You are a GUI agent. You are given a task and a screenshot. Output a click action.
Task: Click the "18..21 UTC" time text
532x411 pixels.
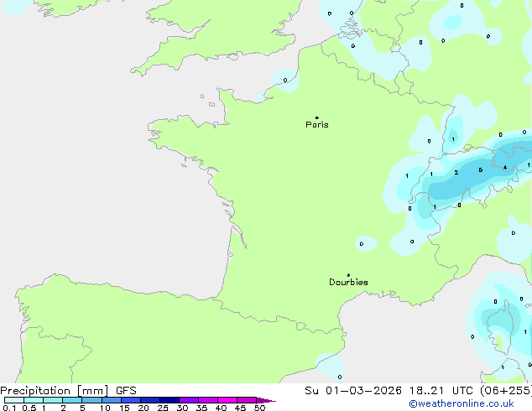(441, 391)
